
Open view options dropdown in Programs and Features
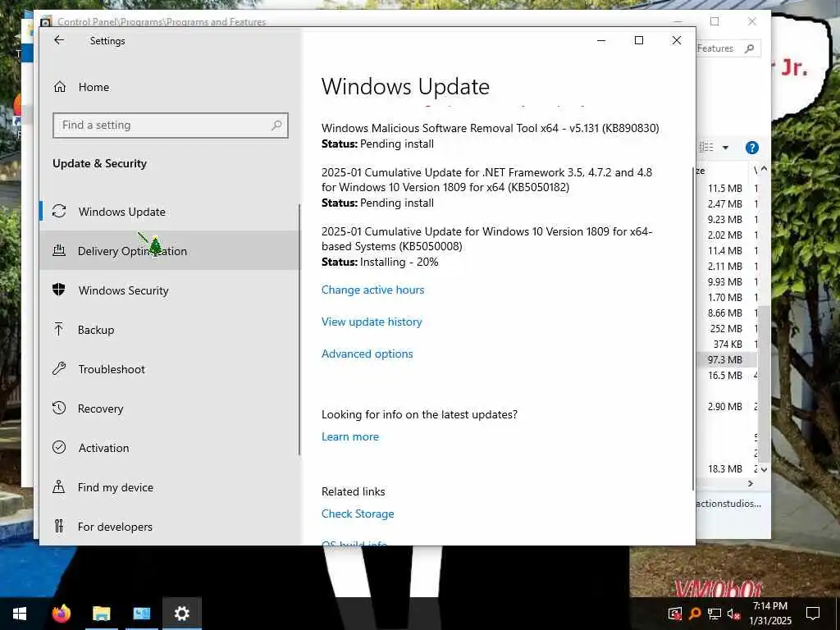click(725, 148)
